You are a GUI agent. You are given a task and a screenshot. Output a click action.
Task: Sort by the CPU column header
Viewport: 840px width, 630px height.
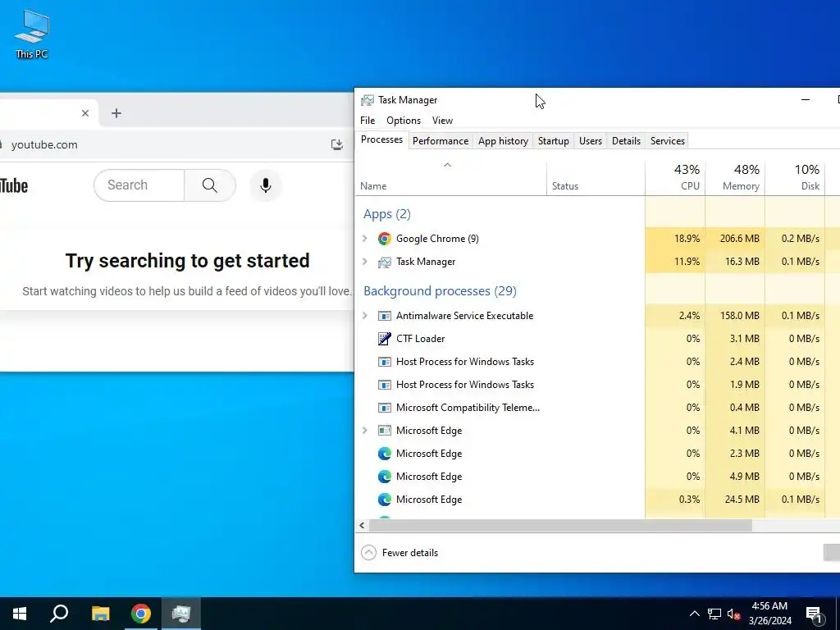pos(675,178)
